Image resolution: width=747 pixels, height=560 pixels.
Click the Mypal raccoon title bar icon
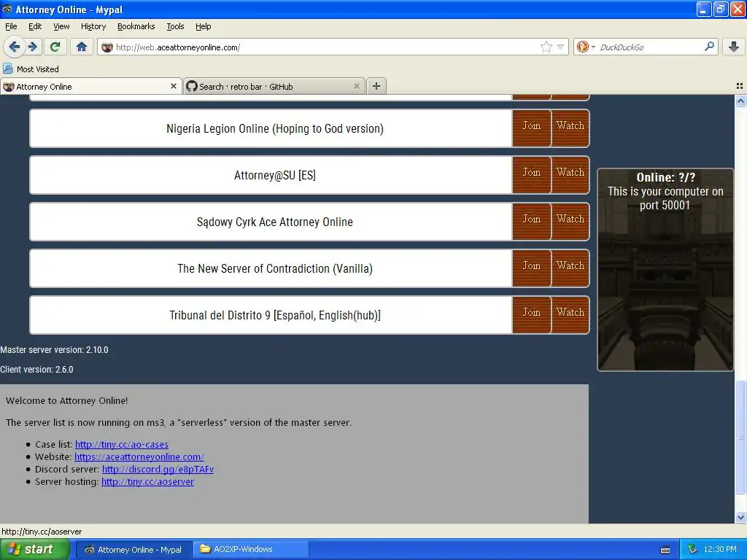[x=7, y=9]
